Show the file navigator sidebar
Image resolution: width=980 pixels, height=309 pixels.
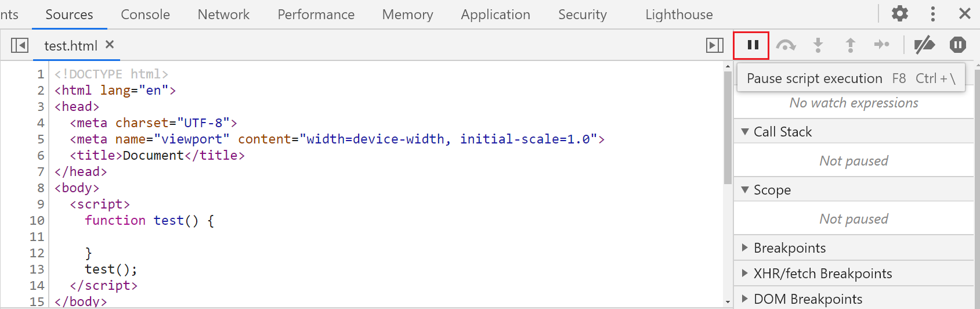(20, 45)
